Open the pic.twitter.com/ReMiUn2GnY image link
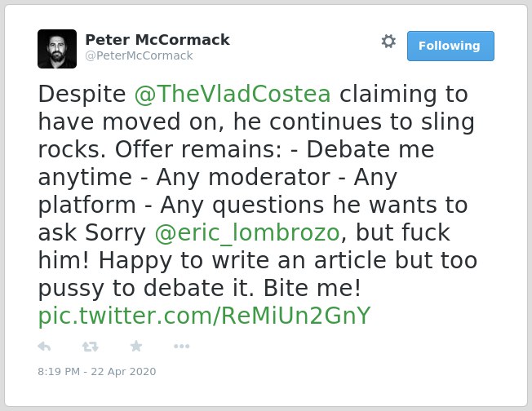532x411 pixels. coord(204,316)
